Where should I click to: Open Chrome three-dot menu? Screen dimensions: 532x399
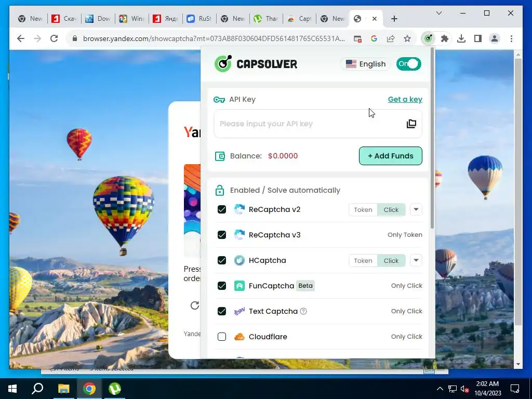coord(511,38)
